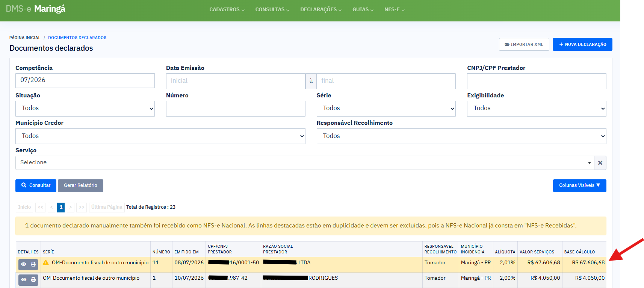644x288 pixels.
Task: Open the CADASTROS menu
Action: tap(227, 10)
